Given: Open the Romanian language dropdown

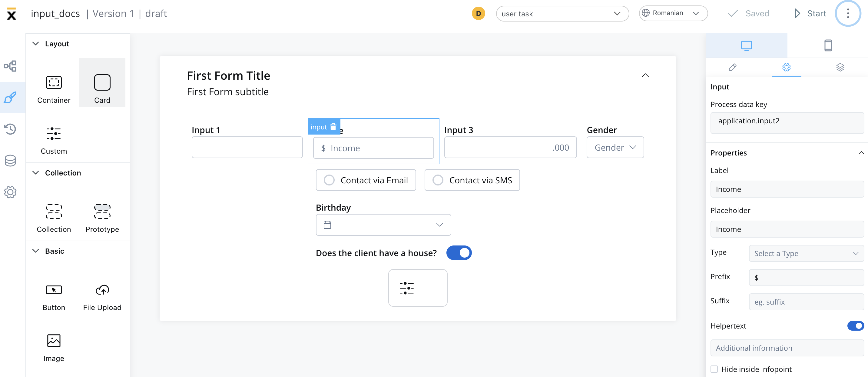Looking at the screenshot, I should pyautogui.click(x=673, y=13).
